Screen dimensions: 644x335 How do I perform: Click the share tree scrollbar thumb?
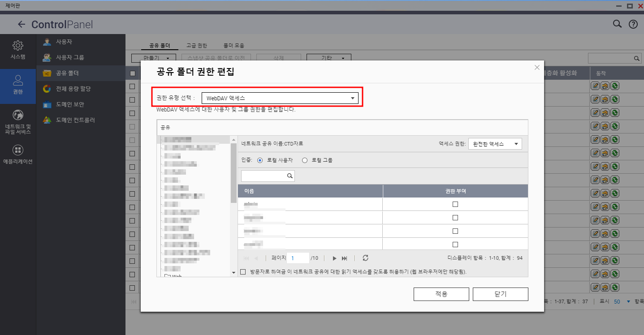[233, 173]
